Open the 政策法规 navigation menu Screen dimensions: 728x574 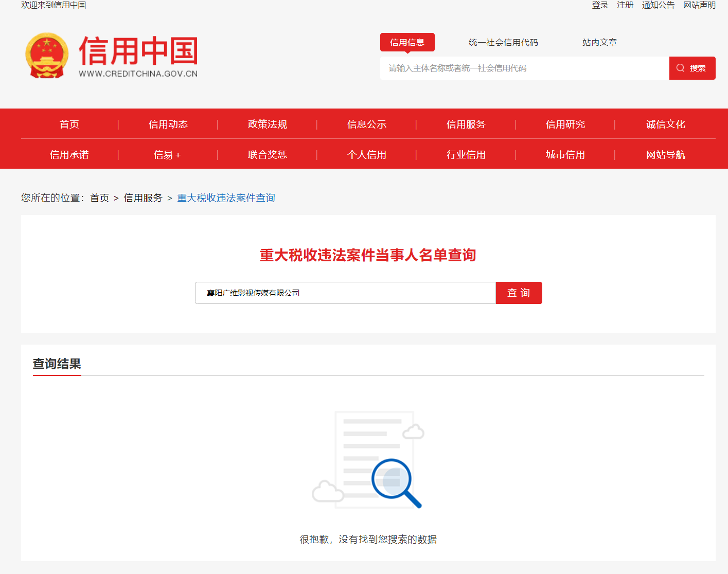coord(268,124)
